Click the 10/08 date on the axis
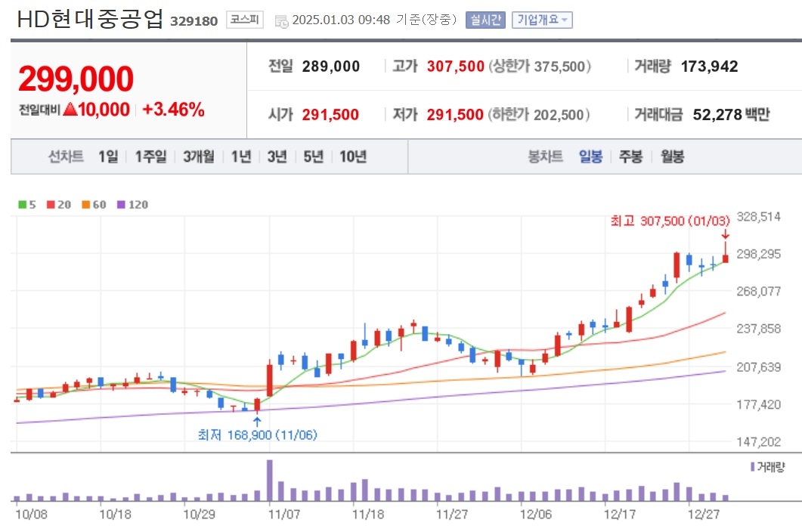Viewport: 802px width, 532px height. tap(31, 514)
